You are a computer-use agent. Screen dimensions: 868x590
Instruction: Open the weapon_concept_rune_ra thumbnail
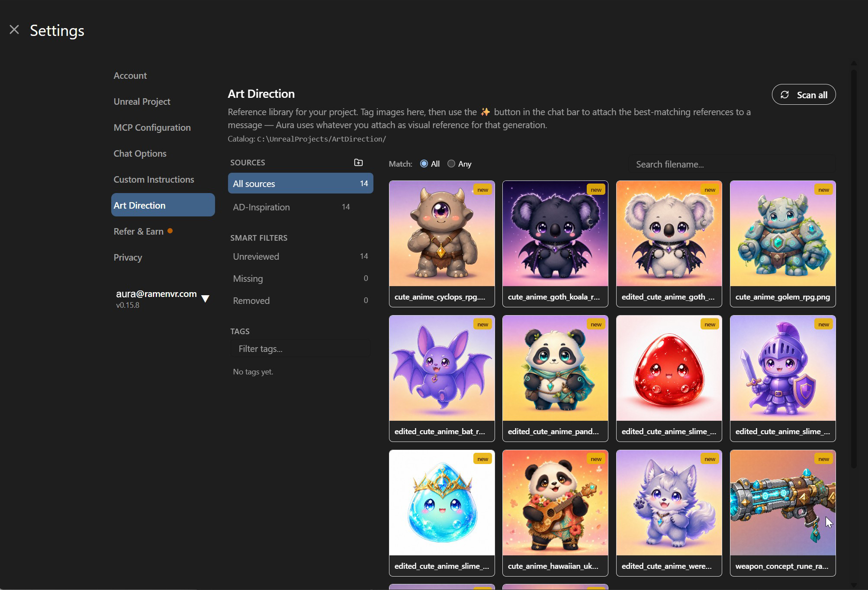click(x=783, y=513)
